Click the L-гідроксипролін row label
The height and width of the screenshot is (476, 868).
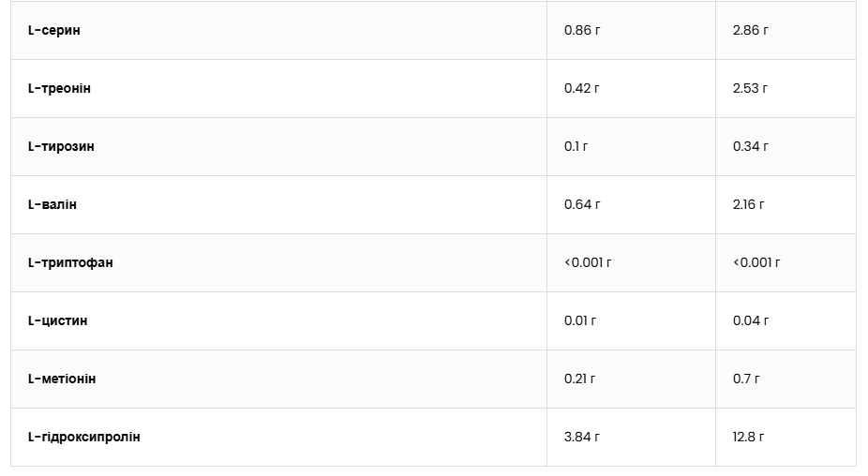84,437
